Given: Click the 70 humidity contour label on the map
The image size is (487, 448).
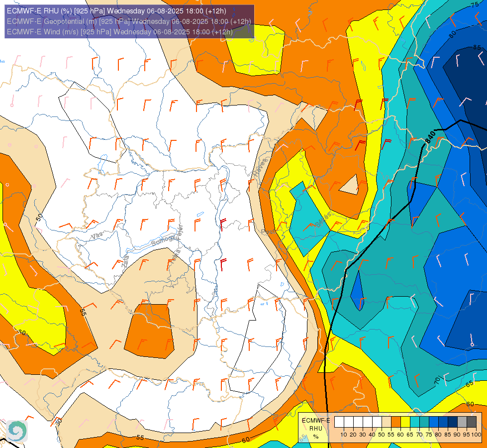Looking at the screenshot, I should pos(437,380).
